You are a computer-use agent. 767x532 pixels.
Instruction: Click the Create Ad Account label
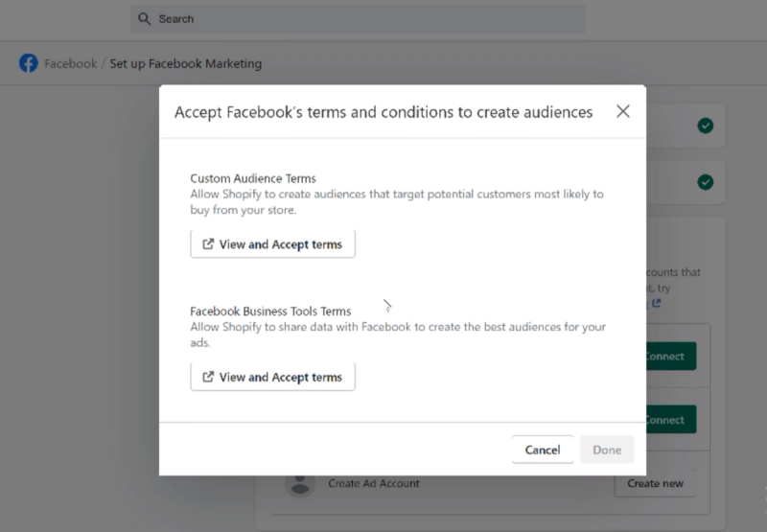point(374,483)
